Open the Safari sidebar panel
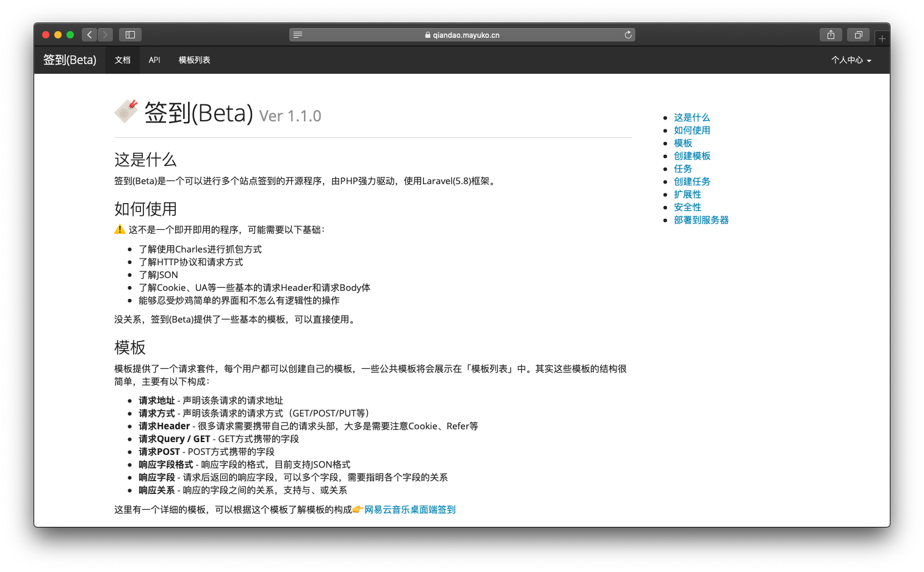The image size is (924, 572). [x=130, y=35]
